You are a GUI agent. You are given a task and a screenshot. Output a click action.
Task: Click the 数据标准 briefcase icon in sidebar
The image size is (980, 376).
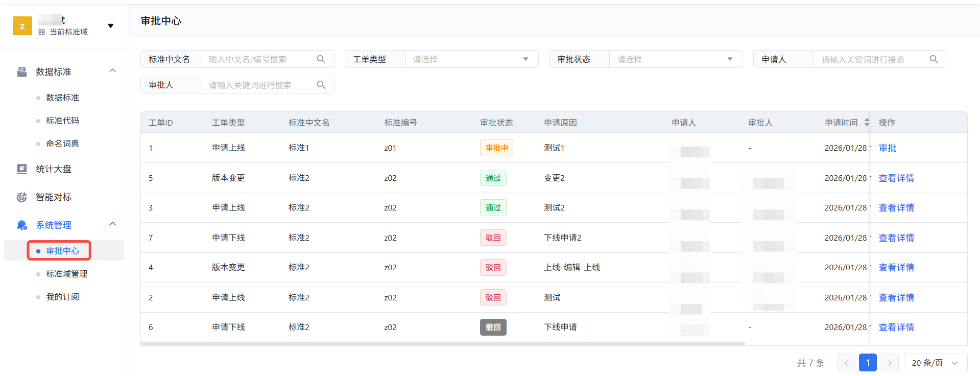pyautogui.click(x=22, y=72)
